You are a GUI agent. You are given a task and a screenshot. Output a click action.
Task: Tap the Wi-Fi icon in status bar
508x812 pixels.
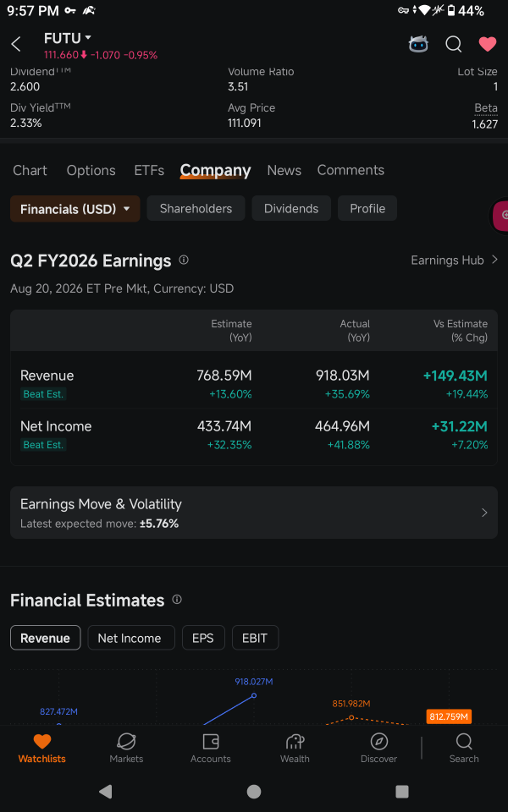(x=425, y=10)
